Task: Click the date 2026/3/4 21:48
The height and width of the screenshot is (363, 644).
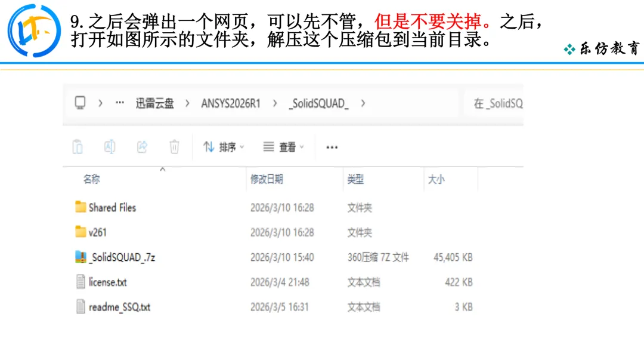Action: point(280,282)
